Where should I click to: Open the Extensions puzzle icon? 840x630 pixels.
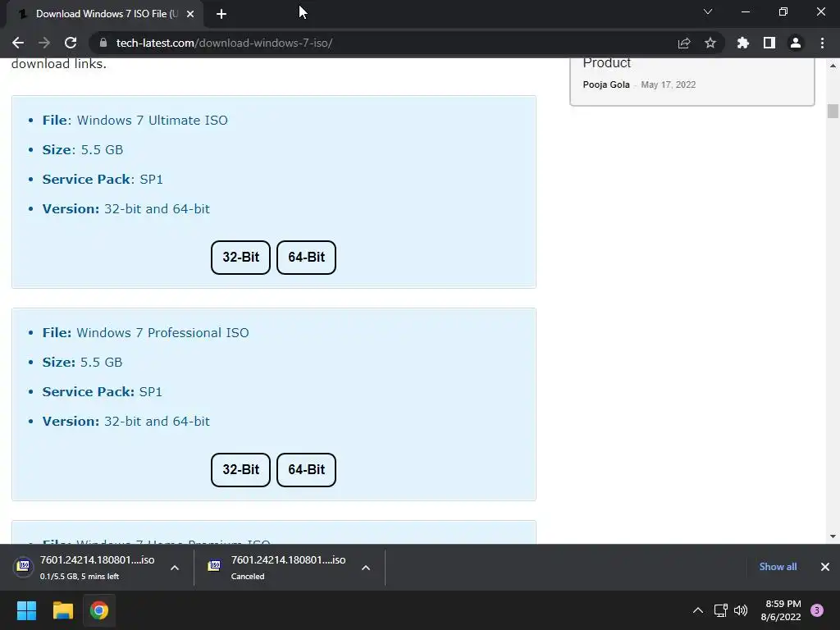click(743, 43)
